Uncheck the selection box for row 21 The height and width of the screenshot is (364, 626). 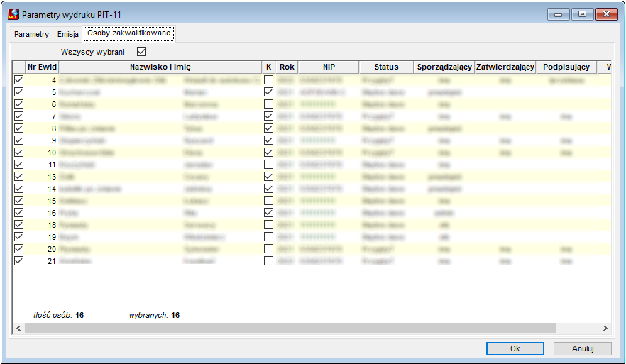click(x=18, y=260)
